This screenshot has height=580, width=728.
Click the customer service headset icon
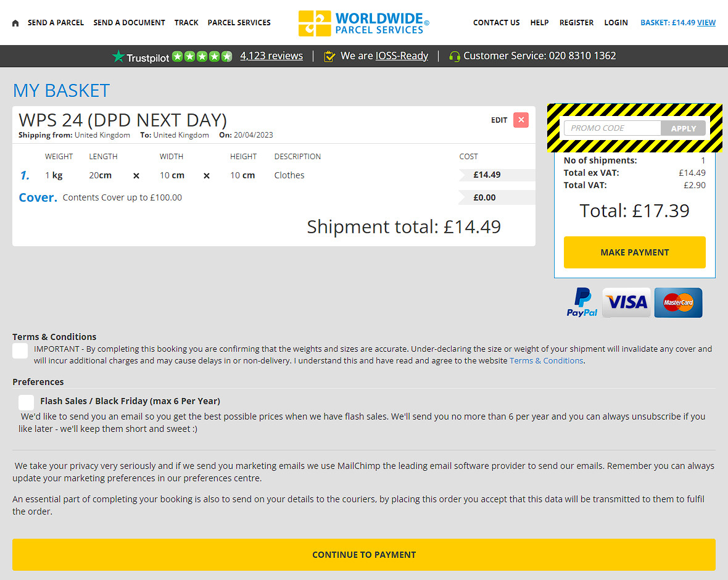[x=455, y=56]
